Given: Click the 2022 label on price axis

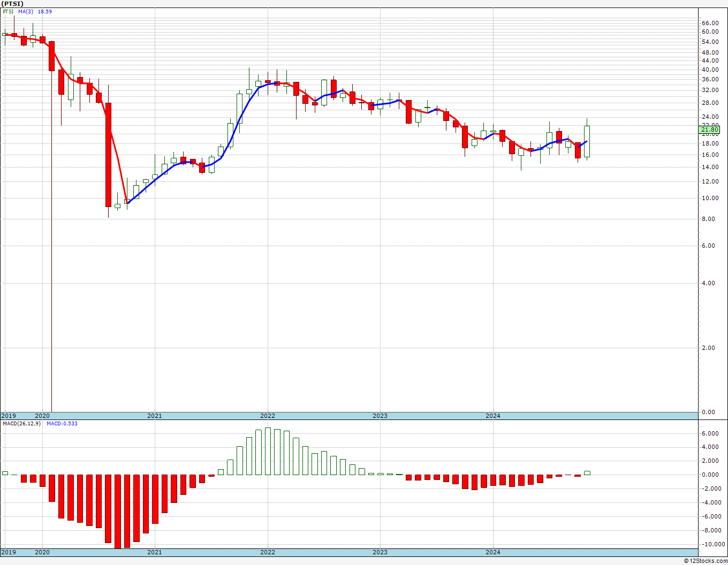Looking at the screenshot, I should tap(267, 416).
